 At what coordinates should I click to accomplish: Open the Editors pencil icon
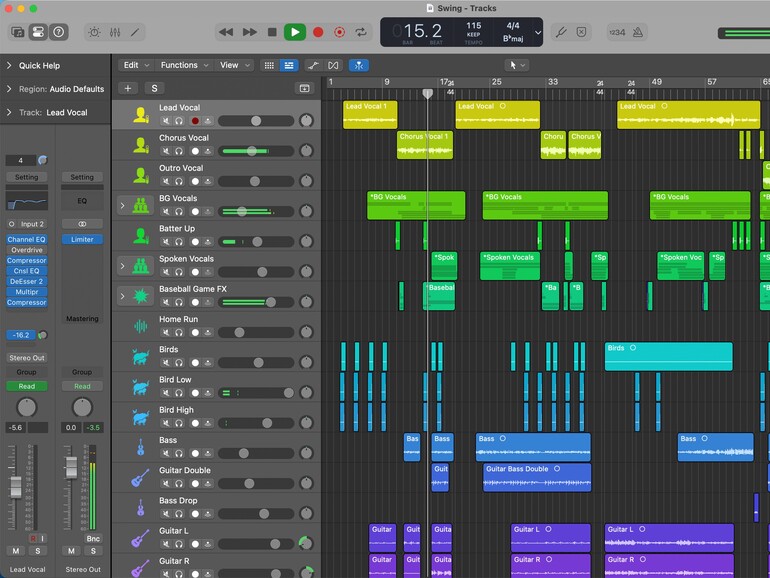pyautogui.click(x=135, y=32)
